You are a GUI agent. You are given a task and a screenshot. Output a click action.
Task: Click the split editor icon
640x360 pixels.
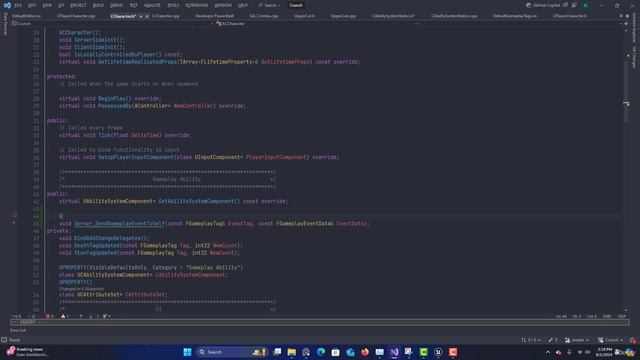[626, 24]
